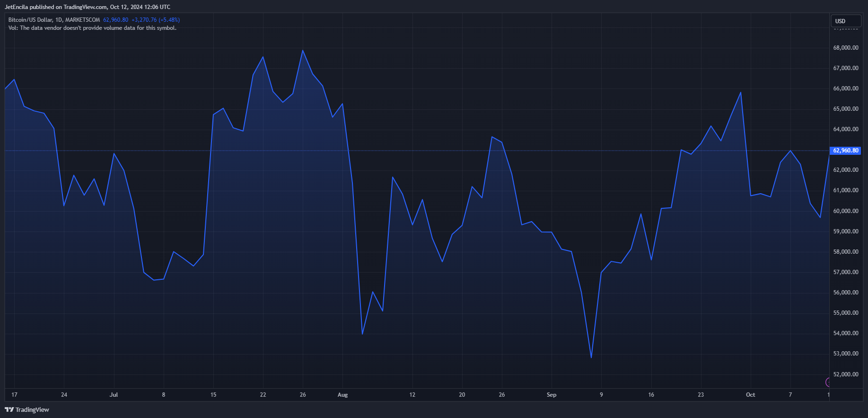The height and width of the screenshot is (418, 868).
Task: Click the Aug label on time axis
Action: [x=342, y=394]
